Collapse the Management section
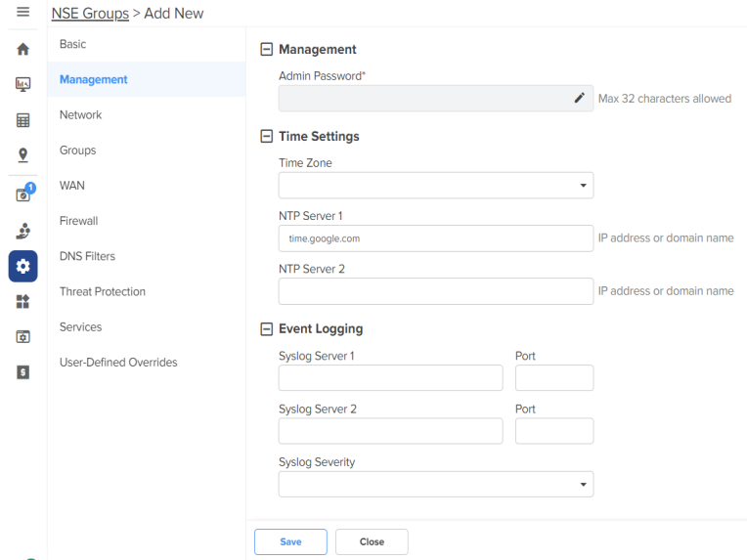Image resolution: width=747 pixels, height=560 pixels. pyautogui.click(x=266, y=49)
